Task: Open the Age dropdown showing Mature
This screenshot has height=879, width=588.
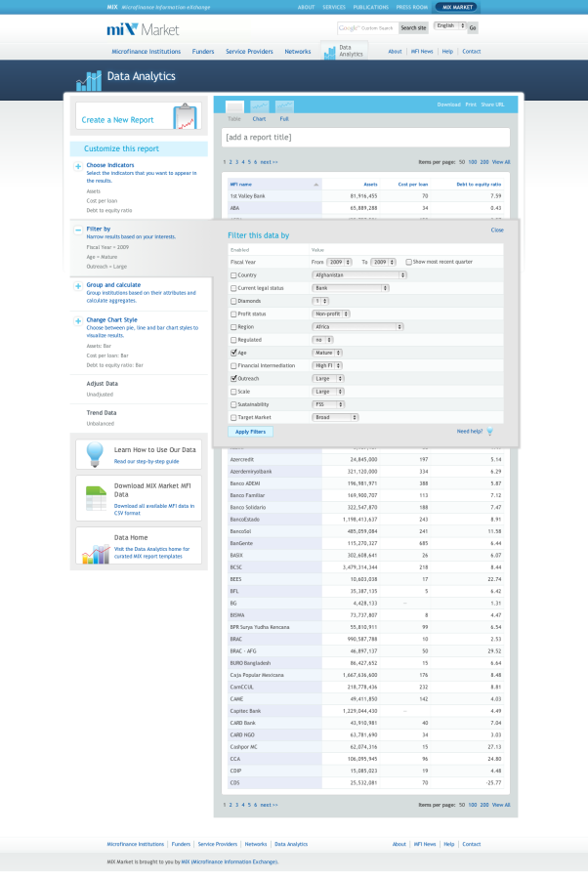Action: coord(327,353)
